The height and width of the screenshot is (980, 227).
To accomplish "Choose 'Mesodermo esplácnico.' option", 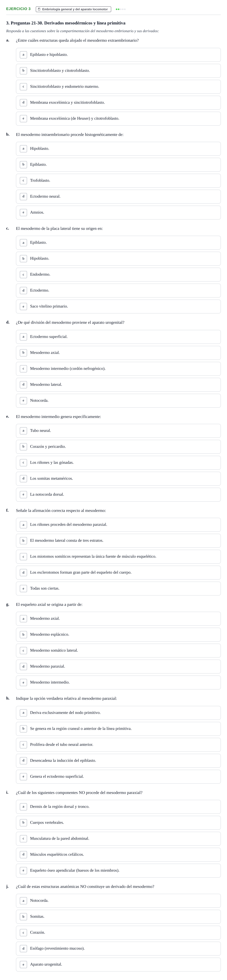I will point(118,635).
